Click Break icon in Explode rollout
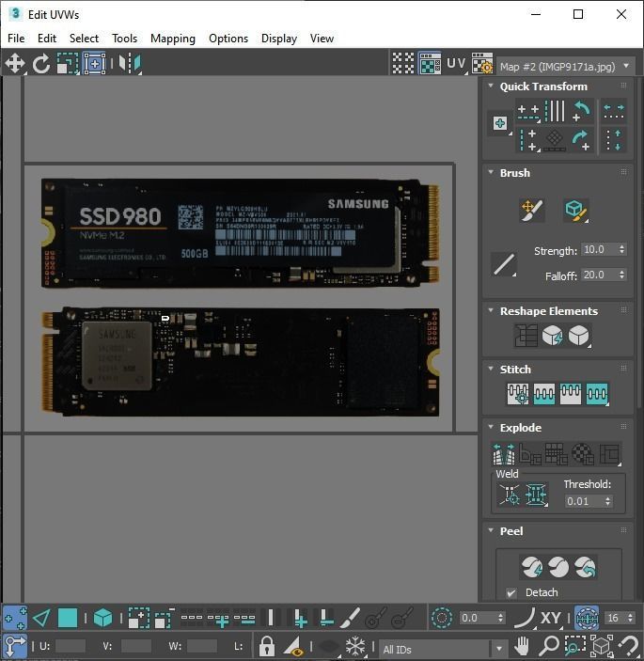 (504, 454)
